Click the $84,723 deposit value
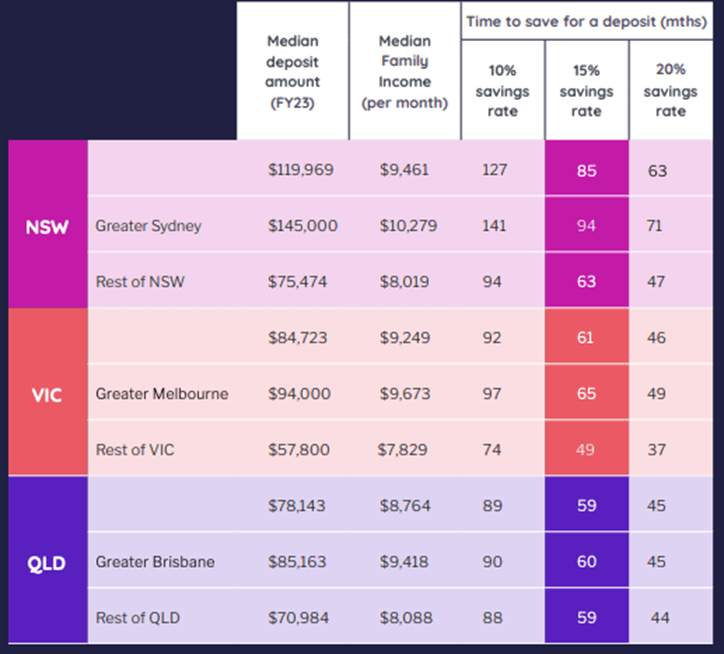The width and height of the screenshot is (724, 654). point(298,338)
